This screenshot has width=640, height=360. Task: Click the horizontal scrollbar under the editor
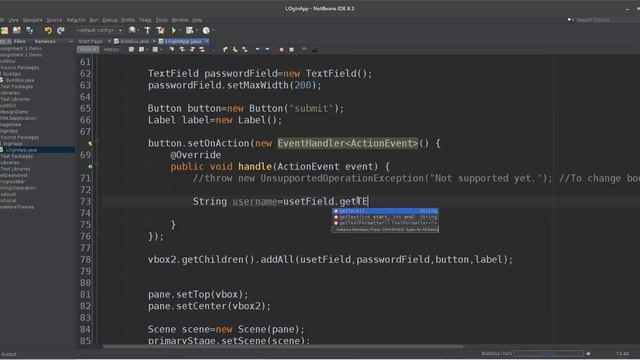click(x=282, y=347)
